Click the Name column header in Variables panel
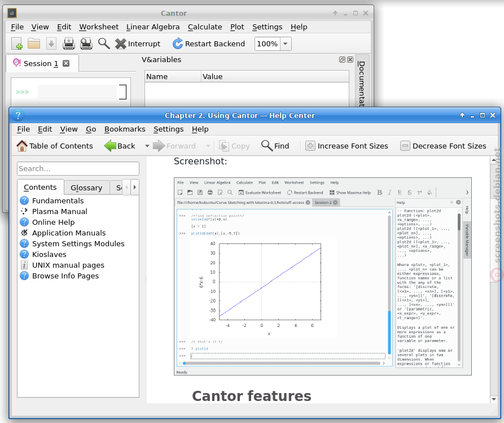Viewport: 504px width, 423px height. [x=173, y=77]
